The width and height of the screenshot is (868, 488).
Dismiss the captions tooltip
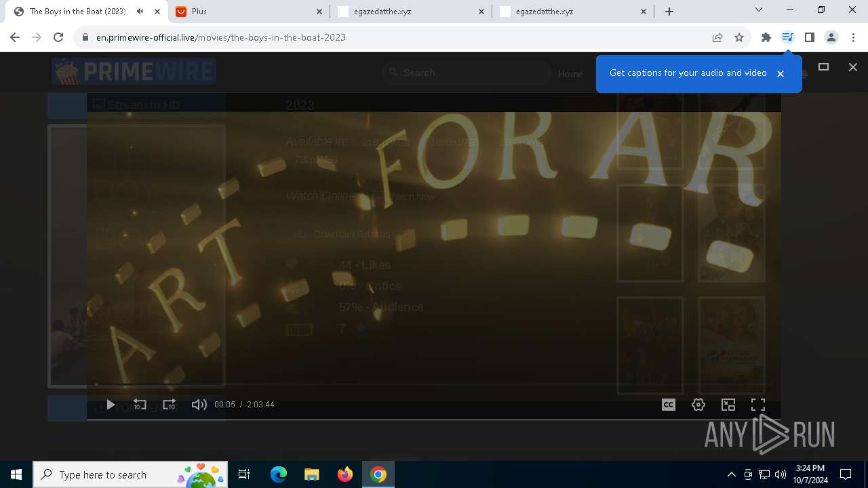pos(781,74)
